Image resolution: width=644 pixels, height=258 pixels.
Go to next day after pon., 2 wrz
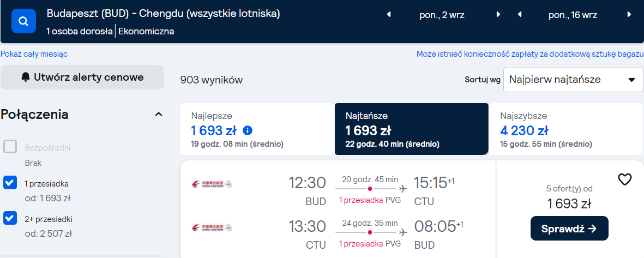[498, 15]
